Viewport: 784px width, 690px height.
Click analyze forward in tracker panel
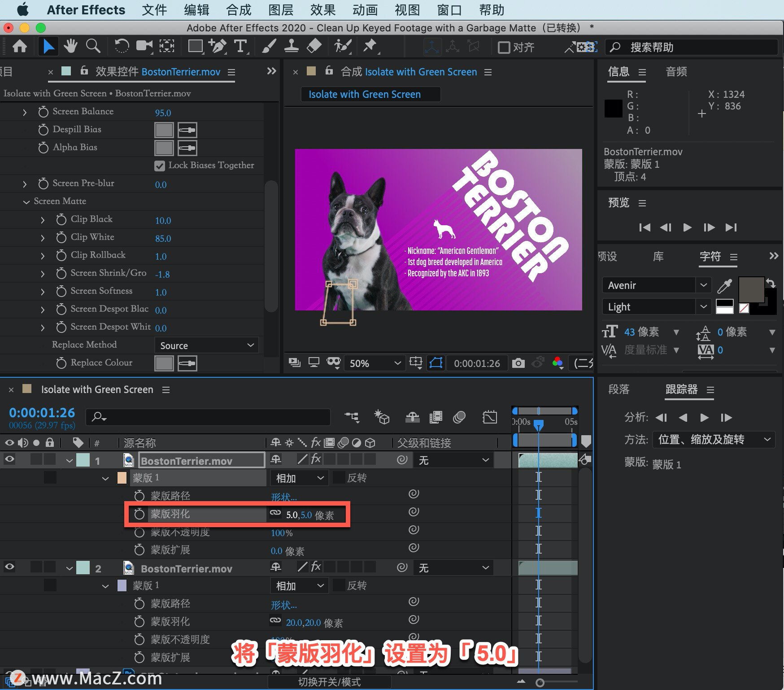pos(704,418)
